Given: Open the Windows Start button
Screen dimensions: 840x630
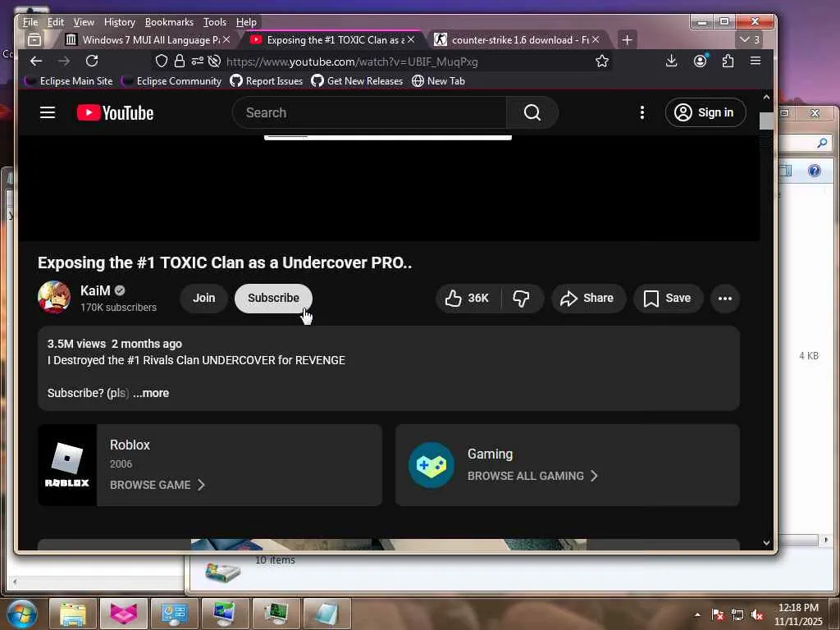Looking at the screenshot, I should point(21,614).
